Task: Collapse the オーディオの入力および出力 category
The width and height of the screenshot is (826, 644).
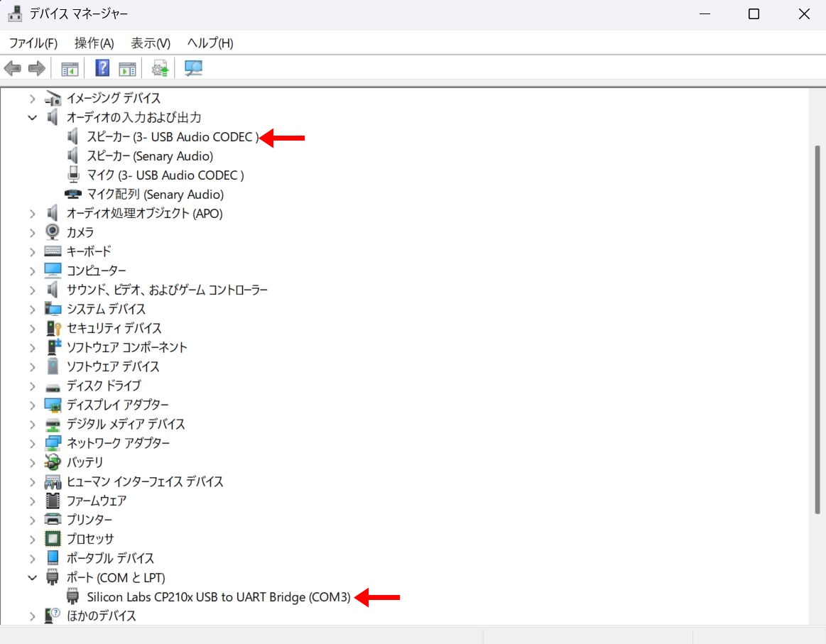Action: pos(32,118)
